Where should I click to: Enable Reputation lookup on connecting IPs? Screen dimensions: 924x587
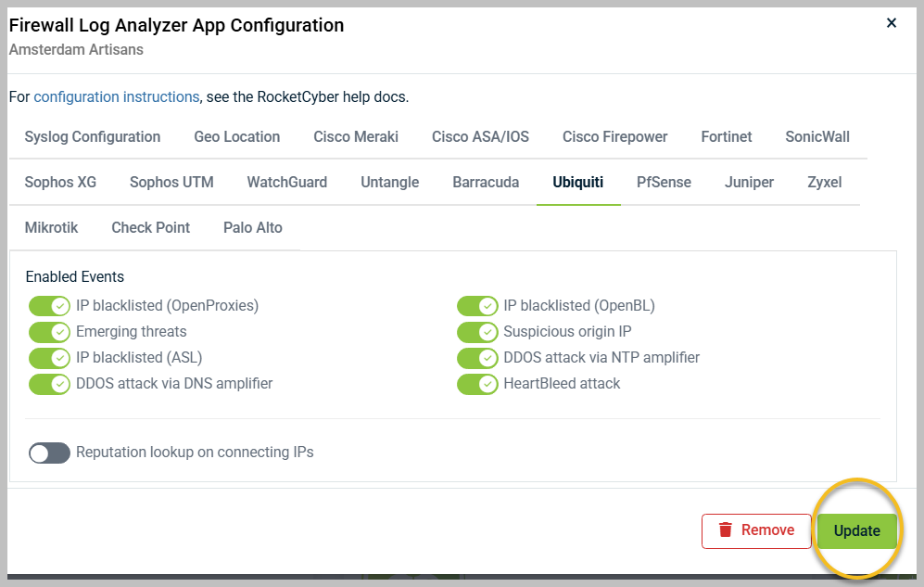(x=49, y=453)
